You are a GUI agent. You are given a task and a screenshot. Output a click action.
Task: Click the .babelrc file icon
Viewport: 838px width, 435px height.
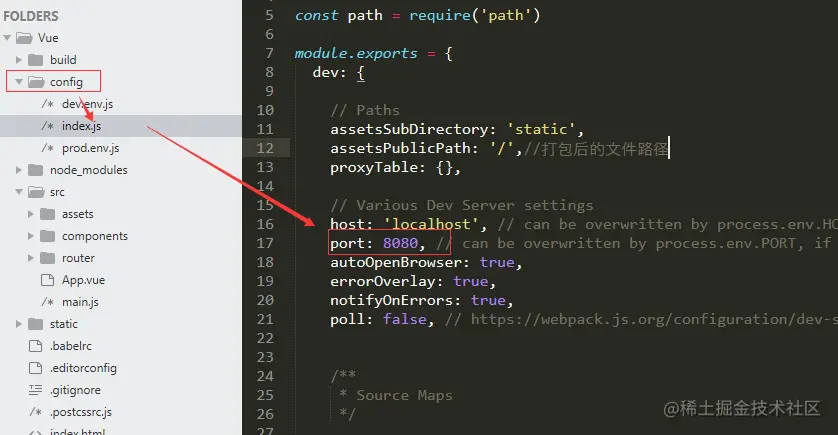(x=35, y=346)
